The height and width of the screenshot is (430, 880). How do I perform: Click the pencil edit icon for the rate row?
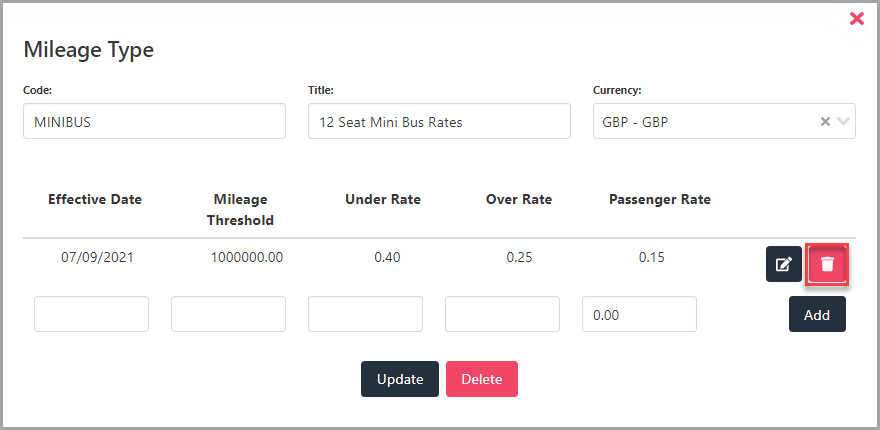pos(783,264)
